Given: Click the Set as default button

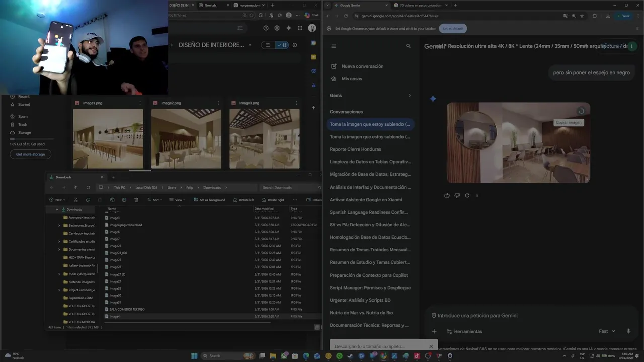Looking at the screenshot, I should tap(453, 29).
